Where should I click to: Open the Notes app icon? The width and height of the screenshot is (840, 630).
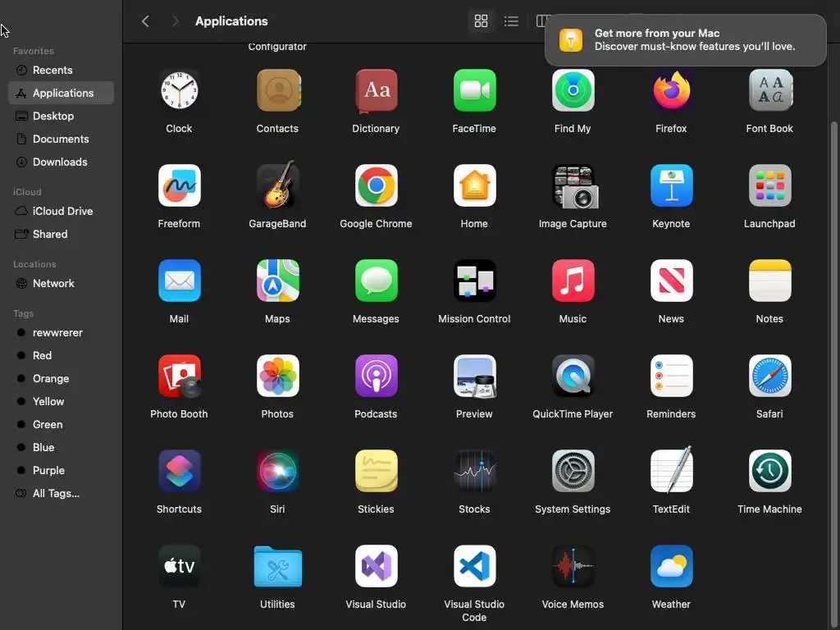(769, 281)
